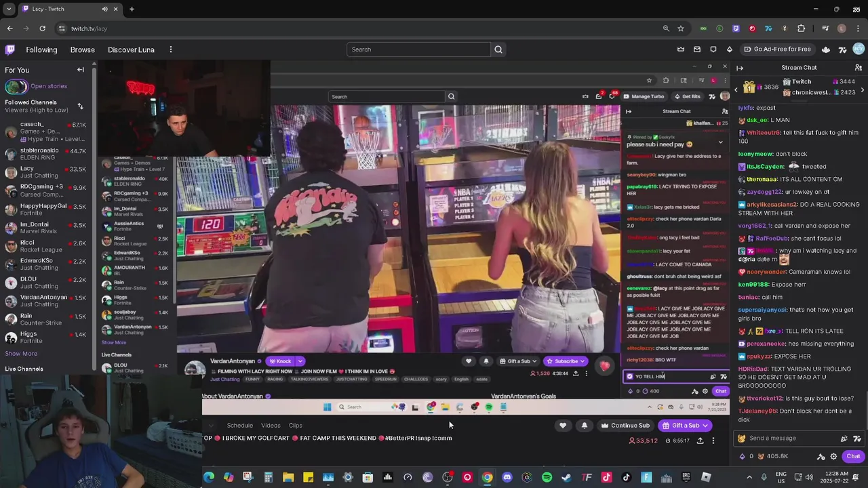Open Chrome extensions puzzle icon
This screenshot has width=868, height=488.
pyautogui.click(x=802, y=28)
